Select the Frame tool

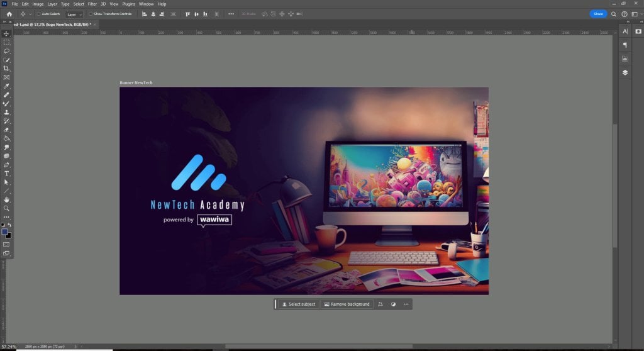[6, 77]
